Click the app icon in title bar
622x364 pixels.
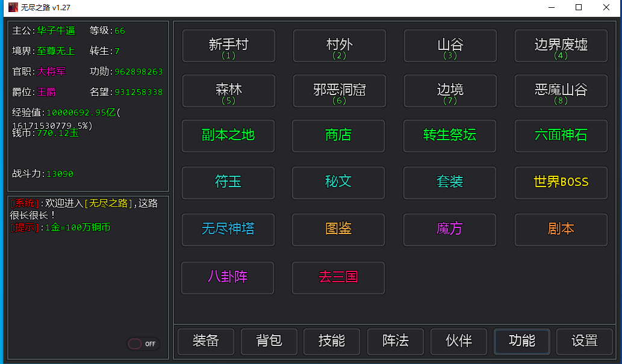tap(13, 7)
